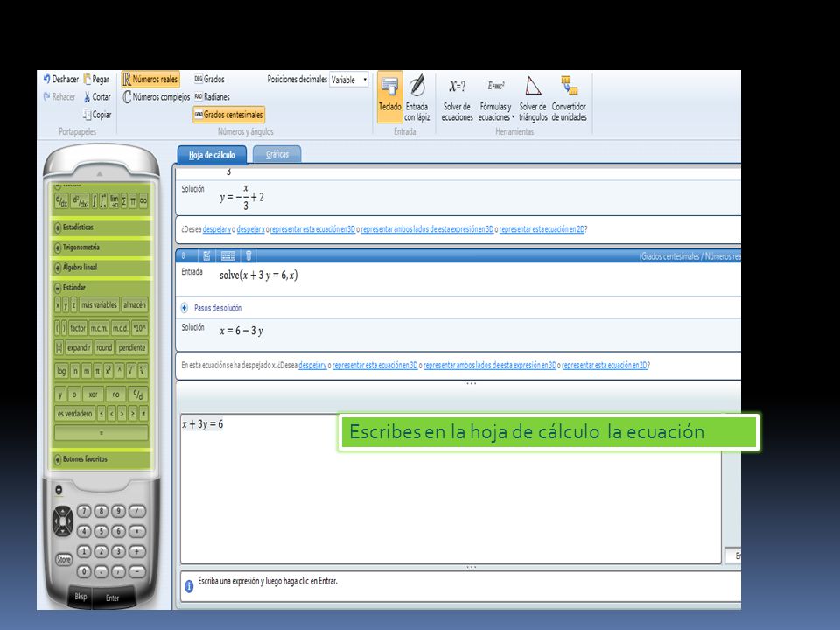Viewport: 840px width, 630px height.
Task: Click the log key on the calculator
Action: click(x=61, y=371)
